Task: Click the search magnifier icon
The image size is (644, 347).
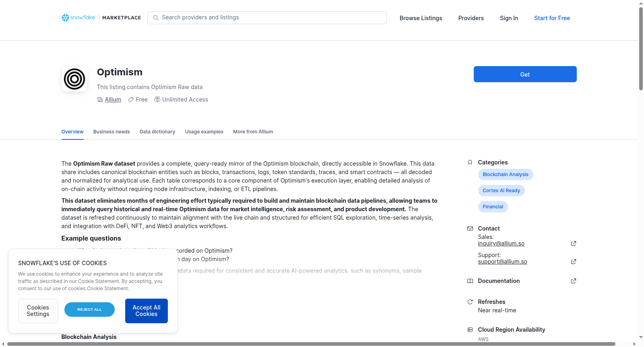Action: 156,18
